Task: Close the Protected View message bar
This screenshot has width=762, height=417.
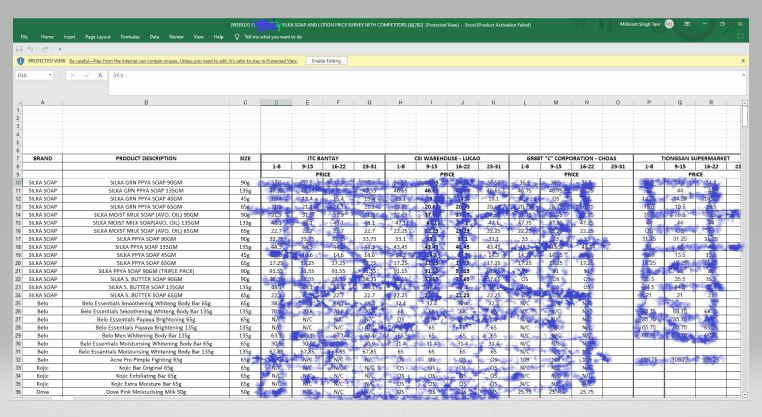Action: 743,61
